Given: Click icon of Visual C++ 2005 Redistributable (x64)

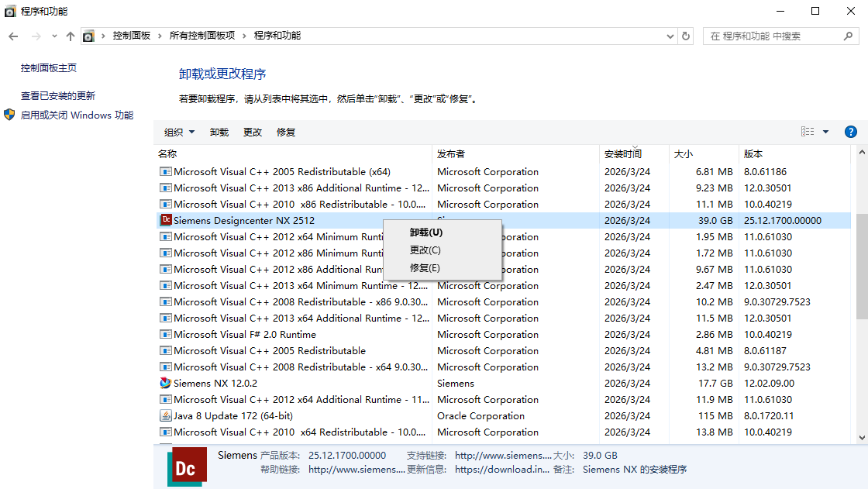Looking at the screenshot, I should pyautogui.click(x=166, y=172).
